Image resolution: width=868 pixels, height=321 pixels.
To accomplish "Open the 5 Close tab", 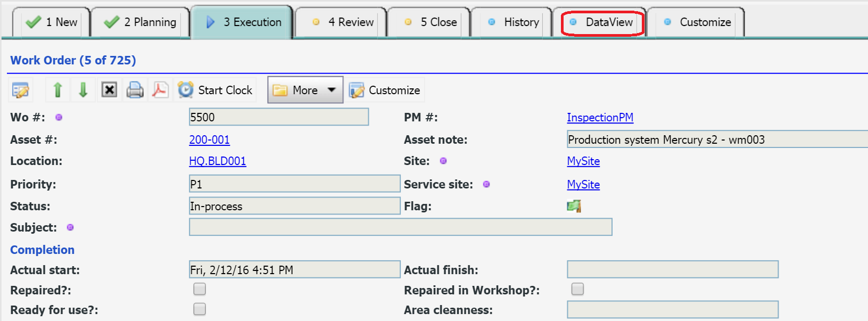I will 429,22.
